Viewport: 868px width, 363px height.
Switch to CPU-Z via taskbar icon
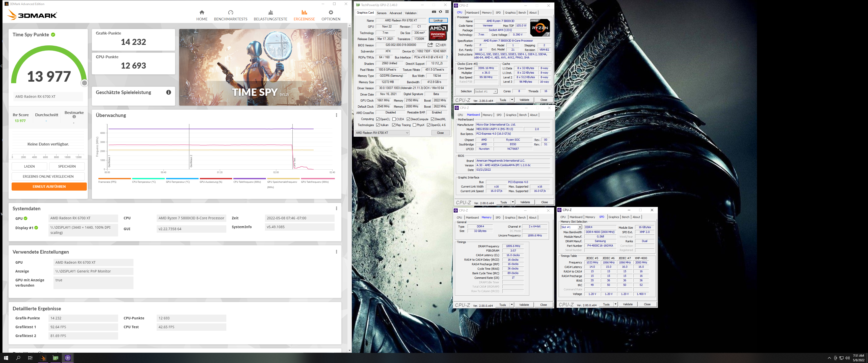pyautogui.click(x=68, y=358)
